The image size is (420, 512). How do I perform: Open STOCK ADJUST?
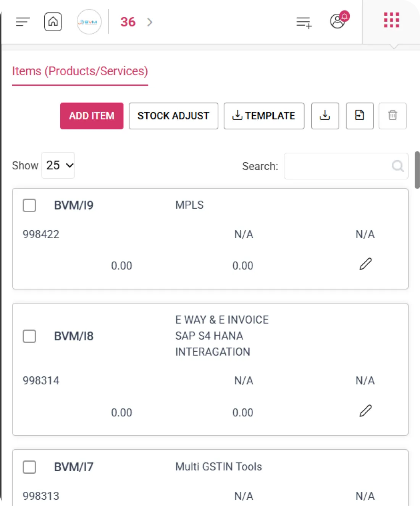173,116
